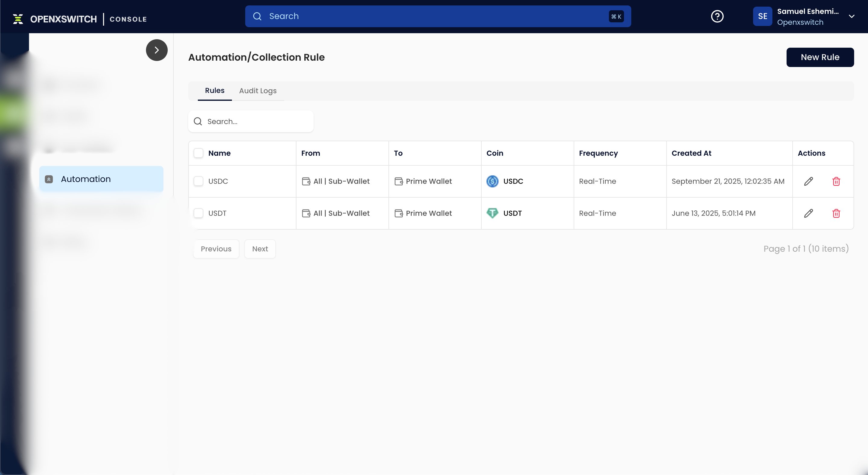The height and width of the screenshot is (475, 868).
Task: Click Real-Time in the USDC row
Action: (597, 181)
